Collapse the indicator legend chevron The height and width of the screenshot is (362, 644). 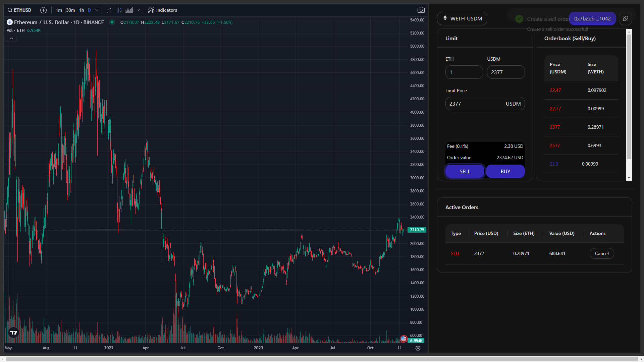(11, 39)
